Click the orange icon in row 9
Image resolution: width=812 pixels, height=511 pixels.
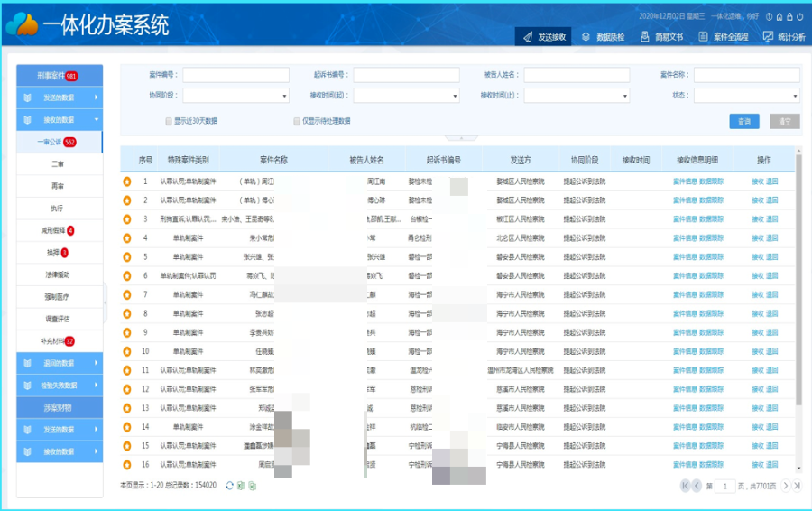(127, 333)
